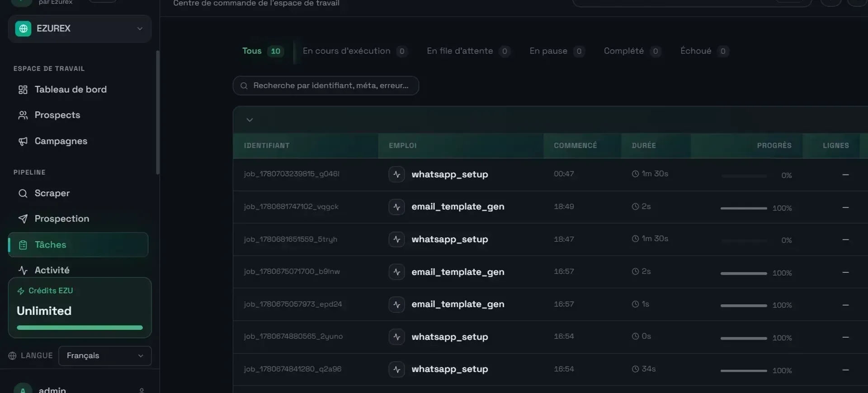This screenshot has height=393, width=868.
Task: Open the Prospects people icon
Action: (x=23, y=115)
